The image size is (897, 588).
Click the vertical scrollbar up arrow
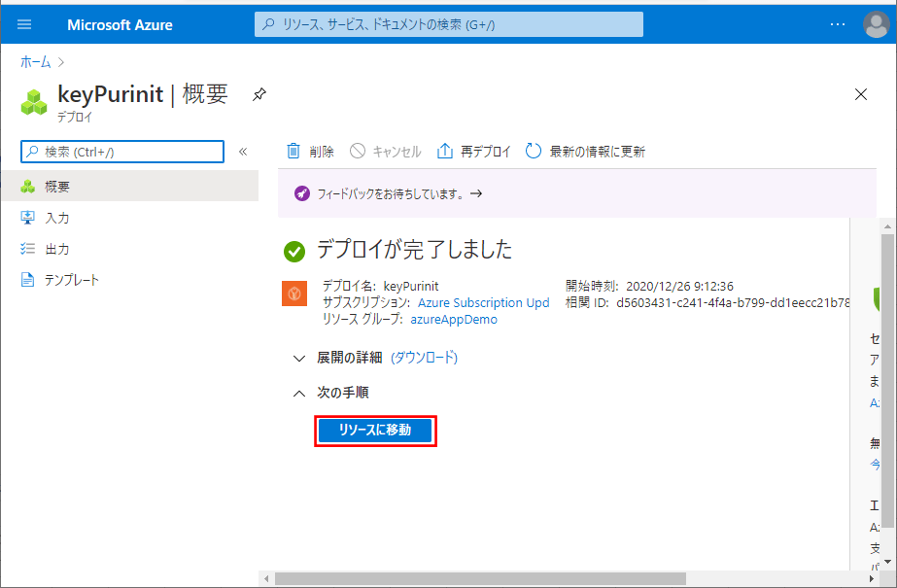887,226
